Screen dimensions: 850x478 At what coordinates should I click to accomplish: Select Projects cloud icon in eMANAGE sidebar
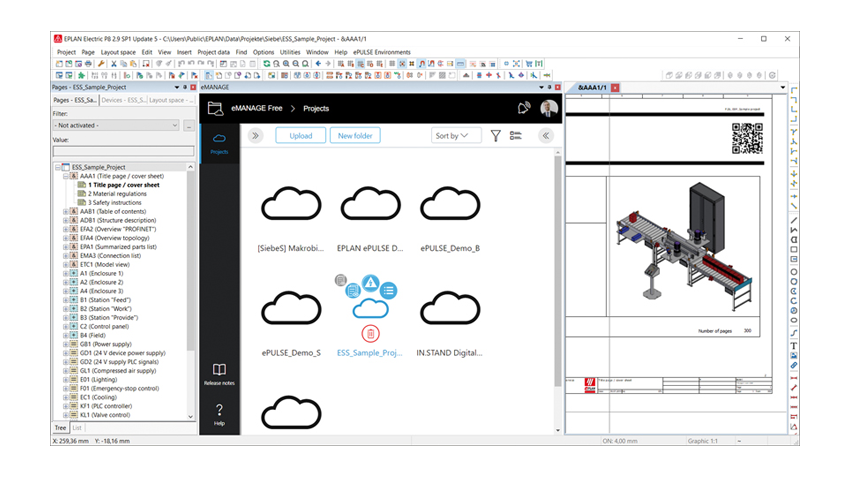pos(220,144)
